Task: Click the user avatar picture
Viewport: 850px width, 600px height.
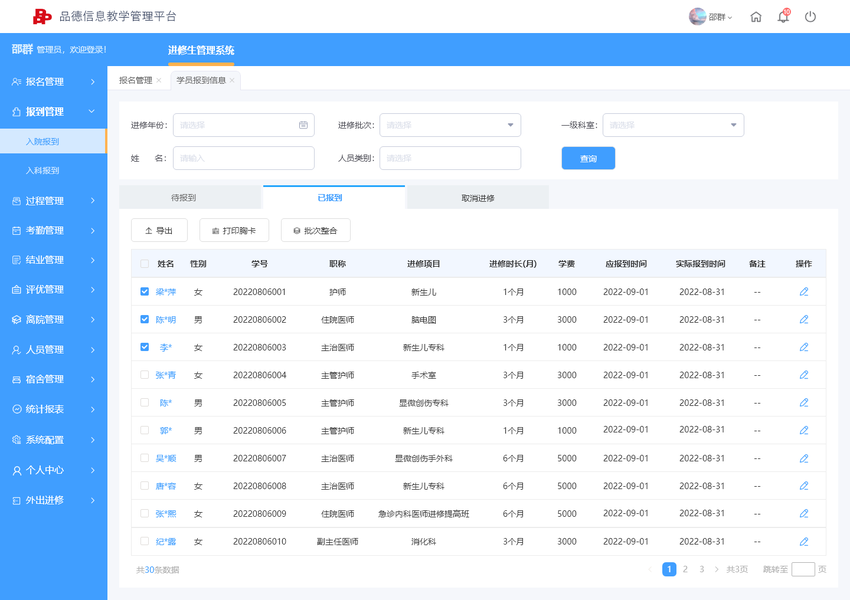Action: 697,16
